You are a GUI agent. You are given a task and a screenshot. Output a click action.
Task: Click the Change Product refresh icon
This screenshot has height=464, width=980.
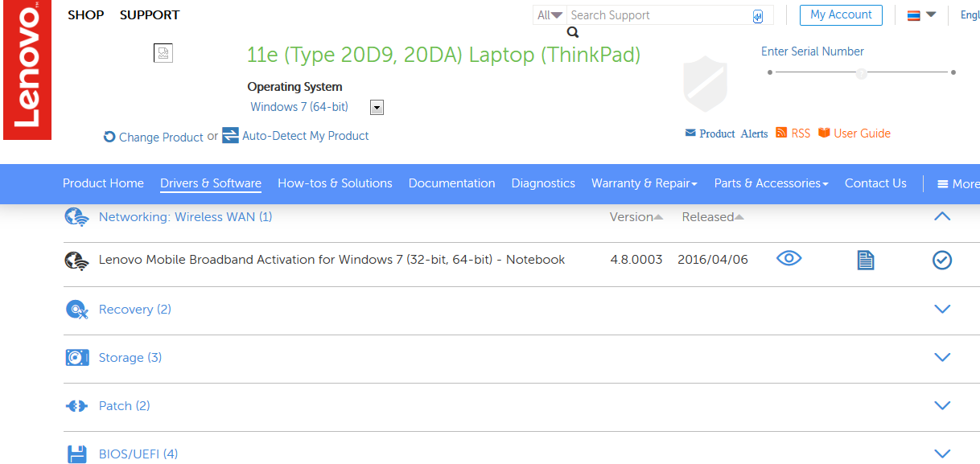tap(109, 137)
